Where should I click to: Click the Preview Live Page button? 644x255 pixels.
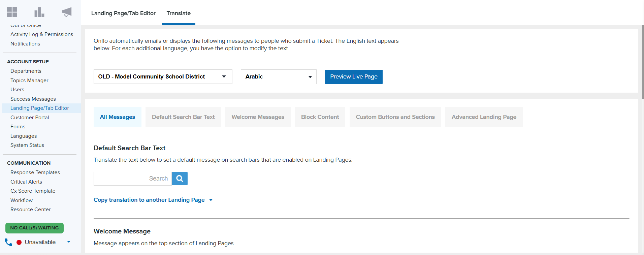click(x=354, y=77)
